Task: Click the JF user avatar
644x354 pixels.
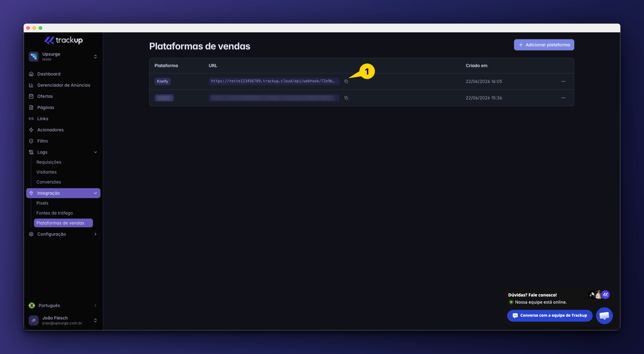Action: [x=34, y=320]
